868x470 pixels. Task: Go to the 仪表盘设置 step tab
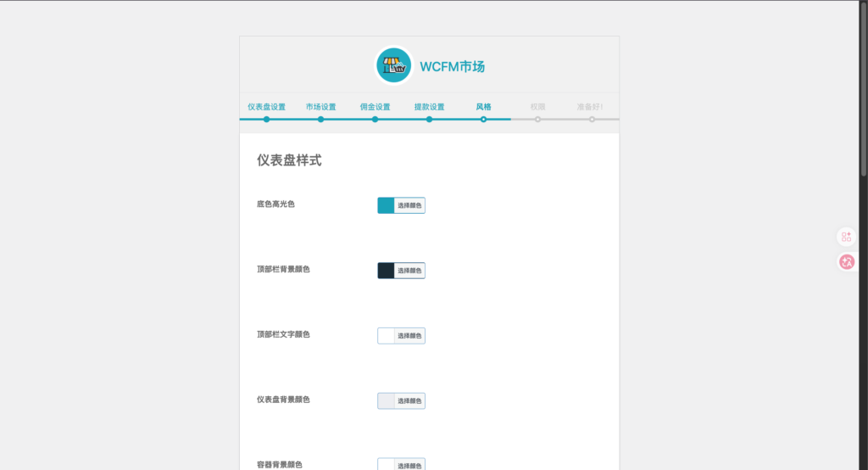pos(266,107)
